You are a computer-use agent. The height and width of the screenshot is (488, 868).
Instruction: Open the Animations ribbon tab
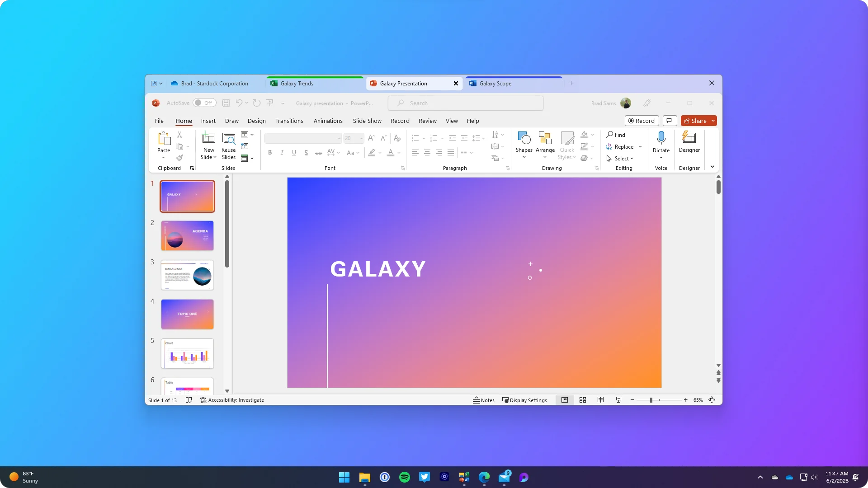point(328,121)
